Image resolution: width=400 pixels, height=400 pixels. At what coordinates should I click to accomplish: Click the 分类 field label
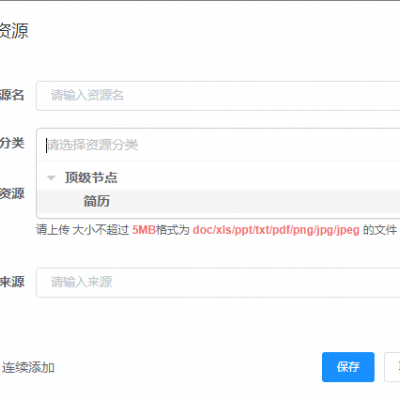[12, 143]
